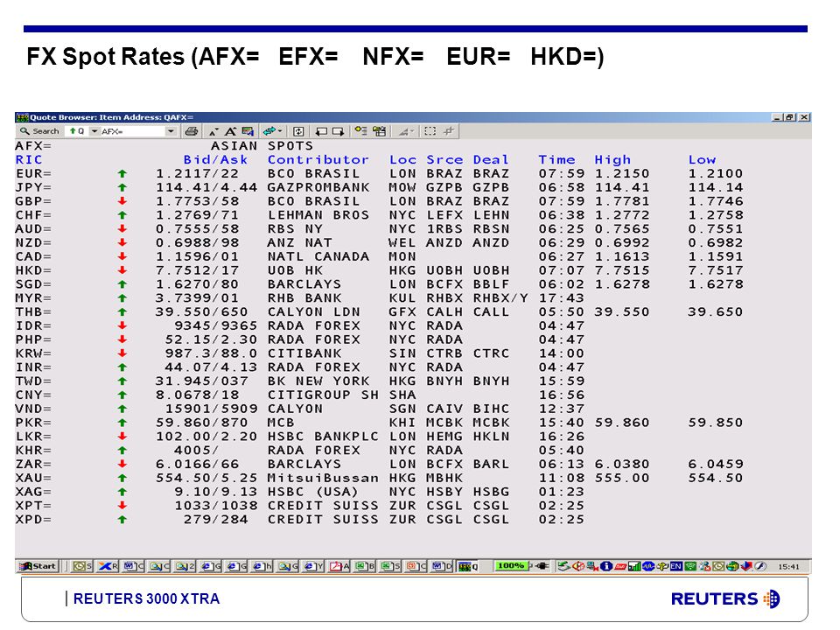Click the refresh page icon in toolbar
The height and width of the screenshot is (630, 840).
(x=298, y=131)
